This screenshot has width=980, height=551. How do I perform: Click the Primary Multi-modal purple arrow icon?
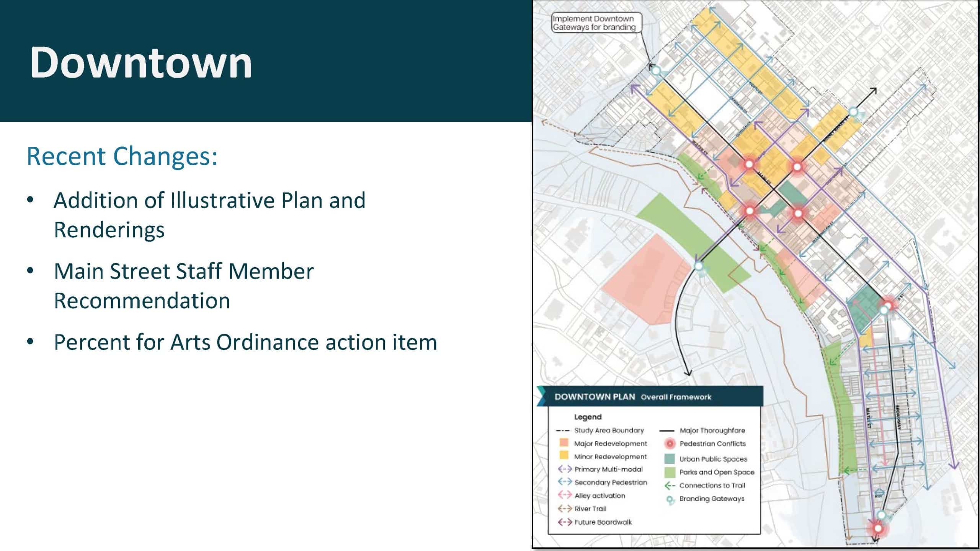pos(565,469)
